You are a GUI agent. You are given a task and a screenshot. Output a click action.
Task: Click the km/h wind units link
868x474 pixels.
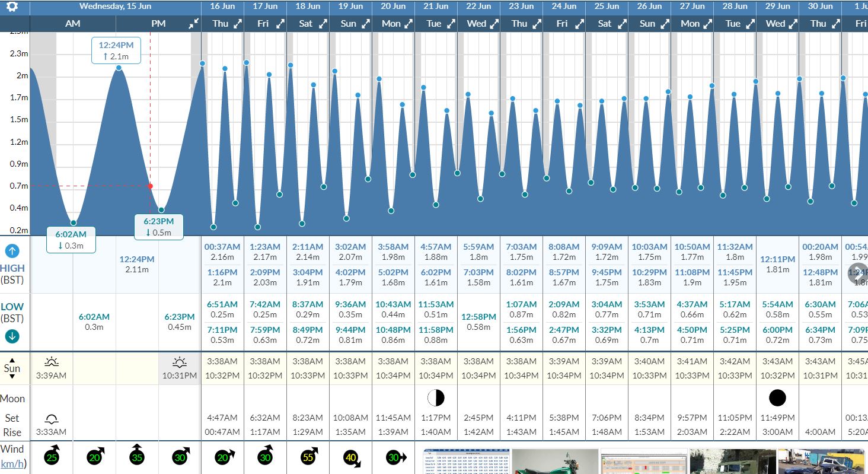[x=13, y=463]
